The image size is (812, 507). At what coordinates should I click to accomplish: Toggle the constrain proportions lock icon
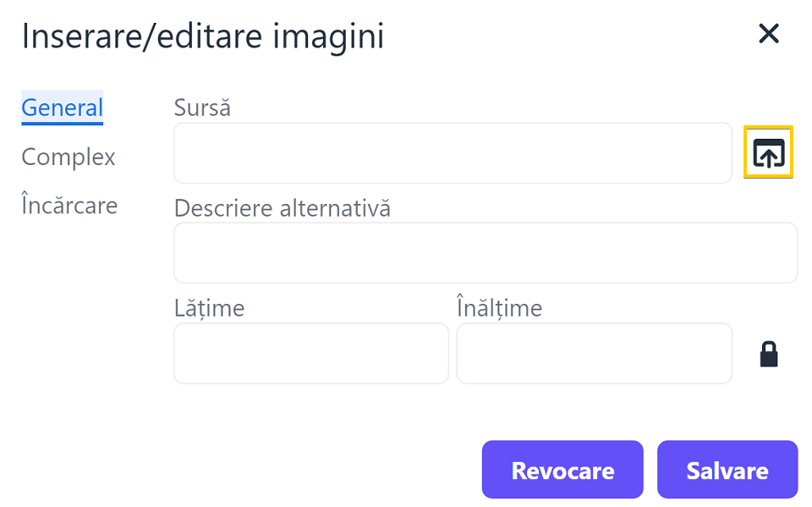tap(769, 354)
